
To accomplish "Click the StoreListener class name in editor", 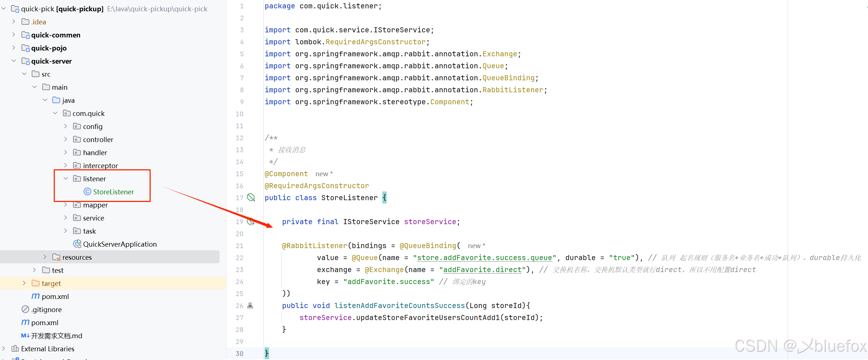I will (x=349, y=198).
